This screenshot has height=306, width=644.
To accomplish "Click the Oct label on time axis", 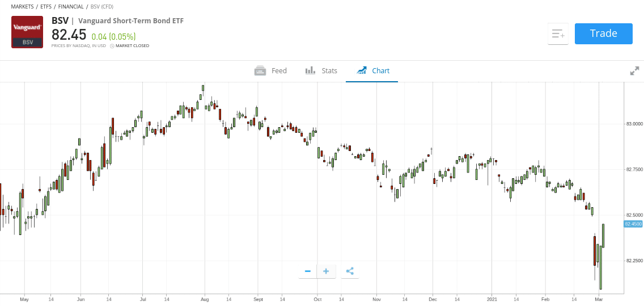I will click(317, 300).
